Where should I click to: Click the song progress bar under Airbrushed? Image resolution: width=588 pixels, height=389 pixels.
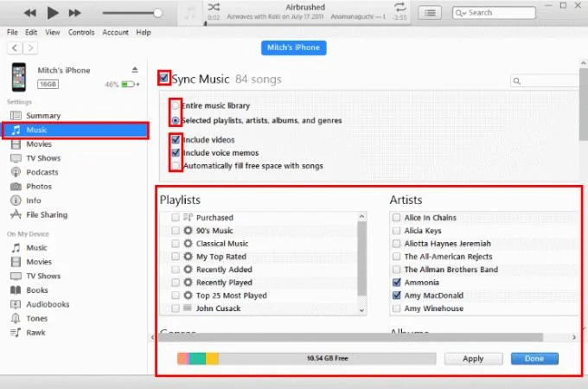pos(308,24)
